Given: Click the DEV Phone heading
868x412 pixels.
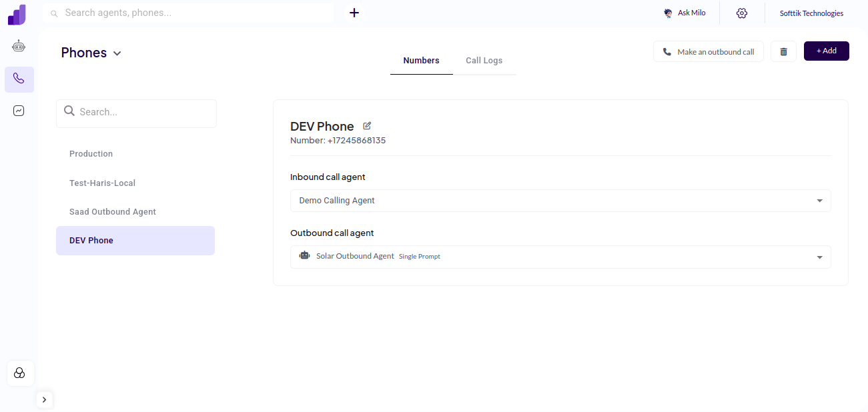Looking at the screenshot, I should click(x=322, y=127).
